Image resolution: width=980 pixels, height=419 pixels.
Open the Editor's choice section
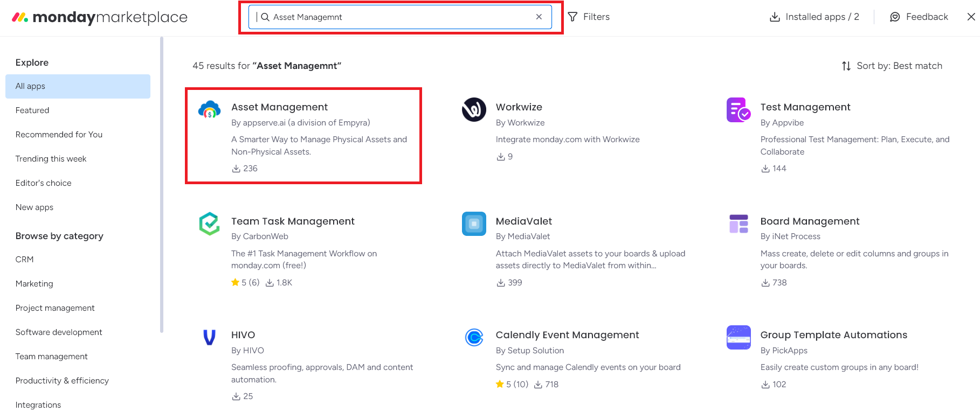[43, 183]
